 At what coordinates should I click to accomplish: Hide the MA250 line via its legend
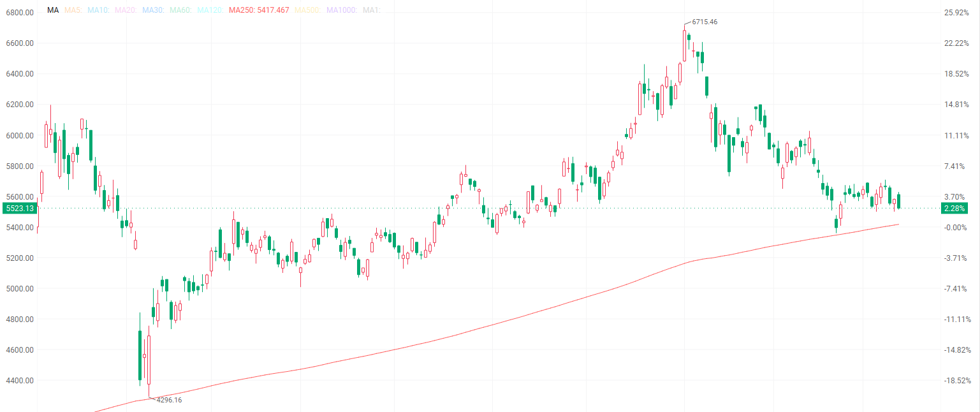point(258,10)
